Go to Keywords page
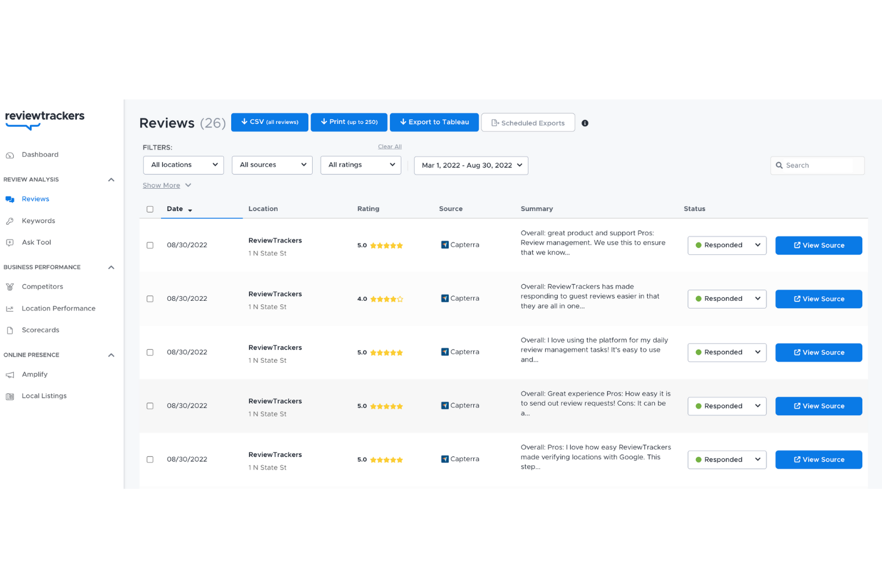 [39, 221]
